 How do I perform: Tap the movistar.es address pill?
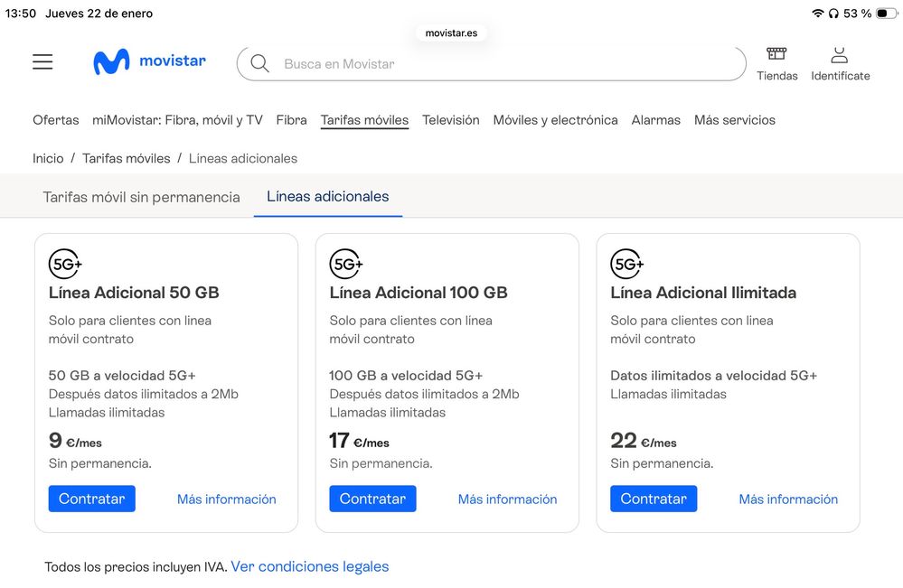coord(451,33)
